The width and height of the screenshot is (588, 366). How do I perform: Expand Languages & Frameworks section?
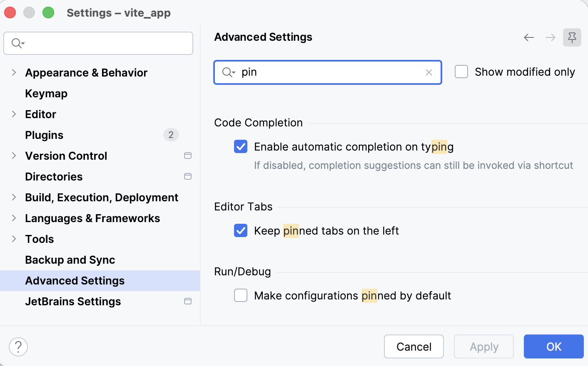pyautogui.click(x=14, y=218)
